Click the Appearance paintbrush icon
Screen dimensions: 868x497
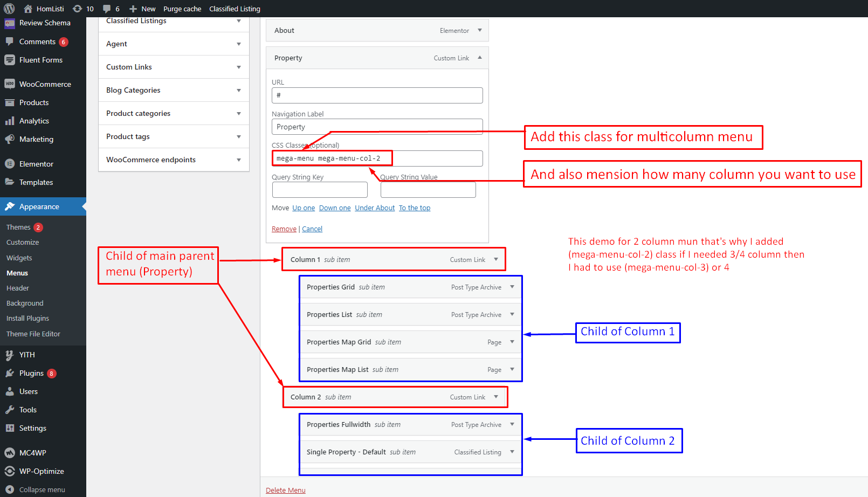pos(10,206)
